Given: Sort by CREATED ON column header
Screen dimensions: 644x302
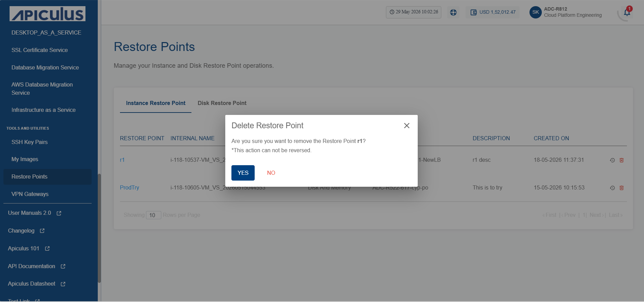Looking at the screenshot, I should click(551, 138).
